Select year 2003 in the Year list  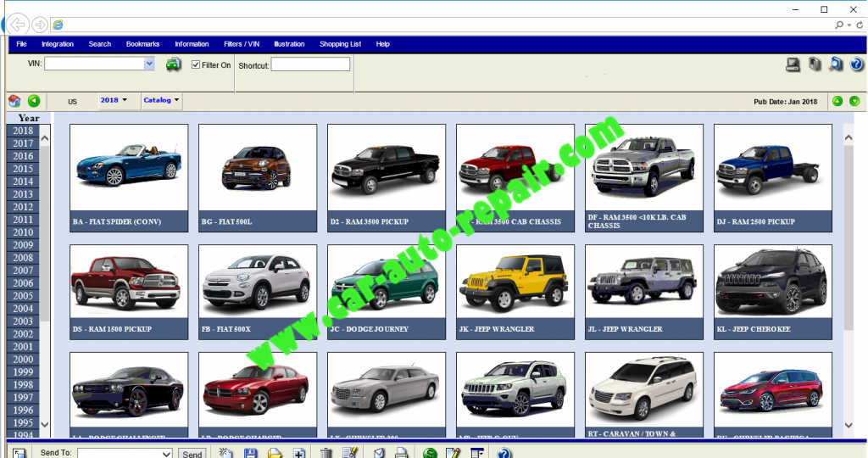pyautogui.click(x=23, y=321)
